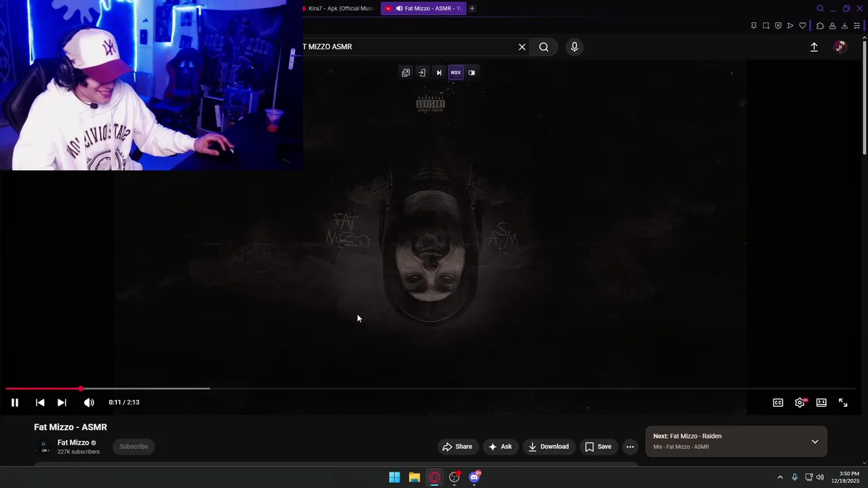Screen dimensions: 868x488
Task: Show hidden system tray icons
Action: (780, 477)
